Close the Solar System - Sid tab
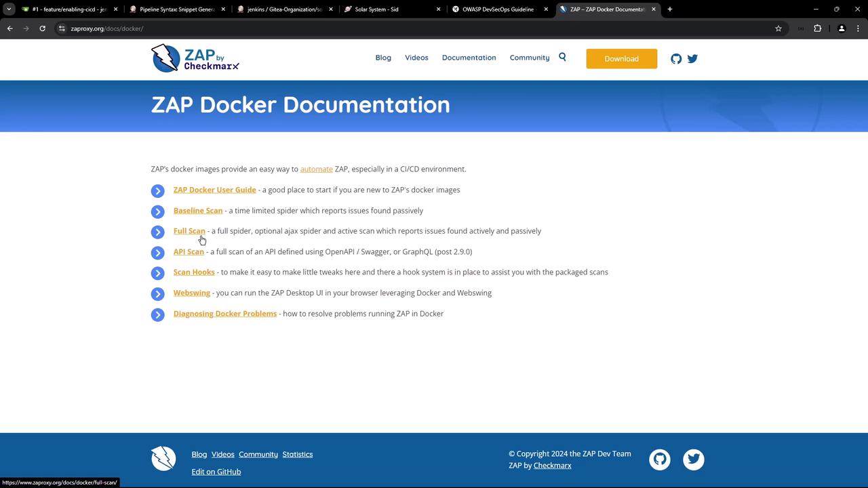 click(438, 9)
